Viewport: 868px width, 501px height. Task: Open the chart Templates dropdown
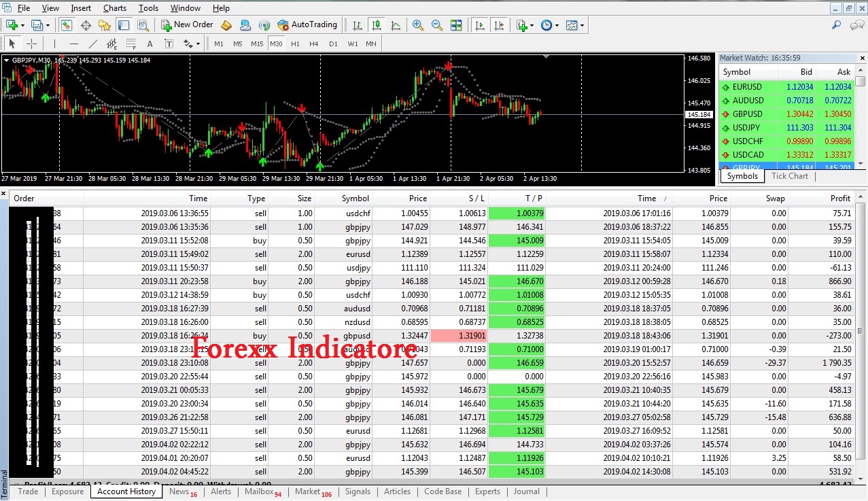(583, 25)
